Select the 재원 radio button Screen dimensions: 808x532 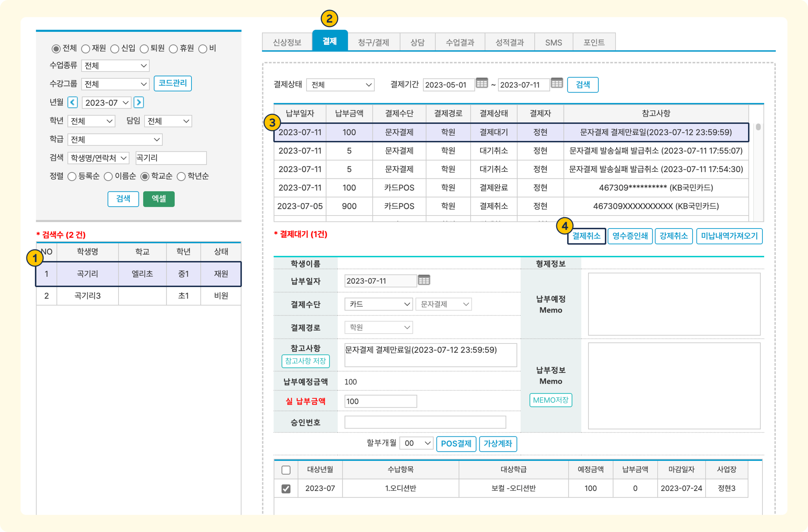click(x=86, y=49)
